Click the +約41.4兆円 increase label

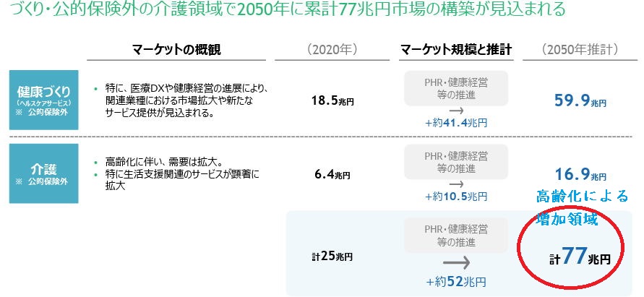click(x=455, y=124)
